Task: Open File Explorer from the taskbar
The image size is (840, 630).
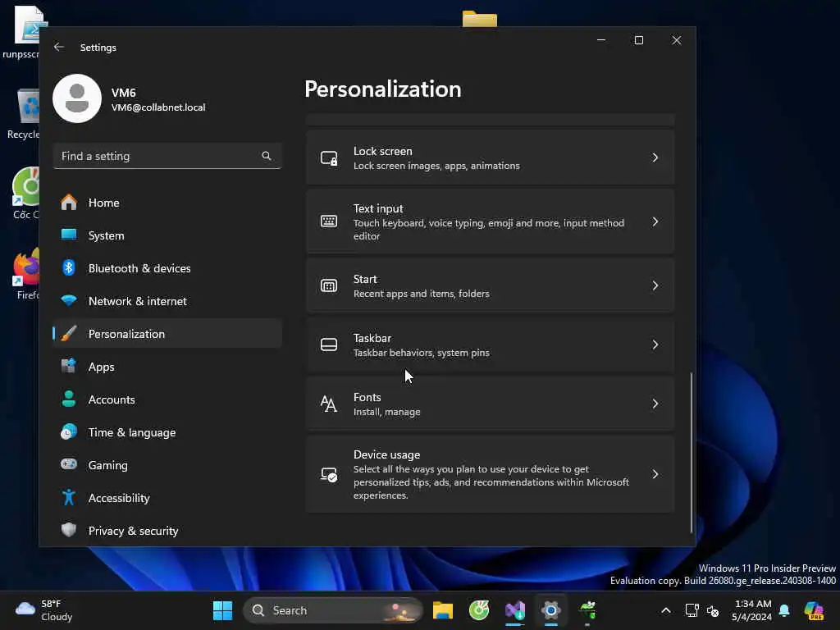Action: pos(442,610)
